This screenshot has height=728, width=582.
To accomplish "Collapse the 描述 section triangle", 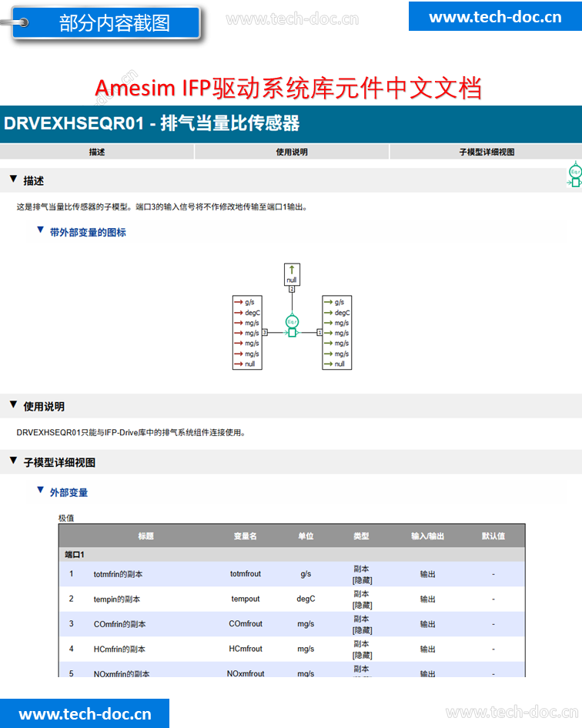I will 13,179.
